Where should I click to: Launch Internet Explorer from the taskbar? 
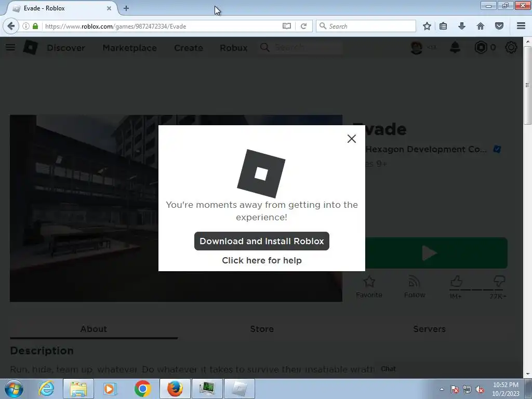(x=46, y=389)
